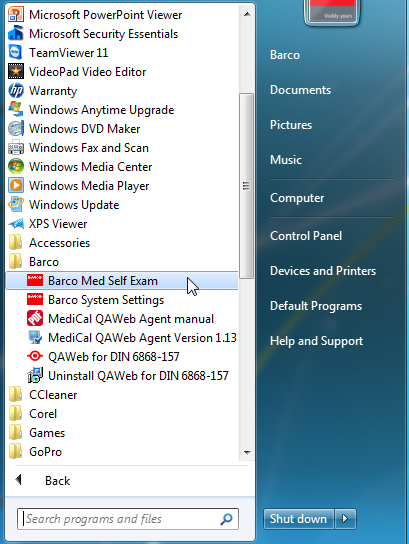409x544 pixels.
Task: Open Pictures from the right pane
Action: [291, 125]
